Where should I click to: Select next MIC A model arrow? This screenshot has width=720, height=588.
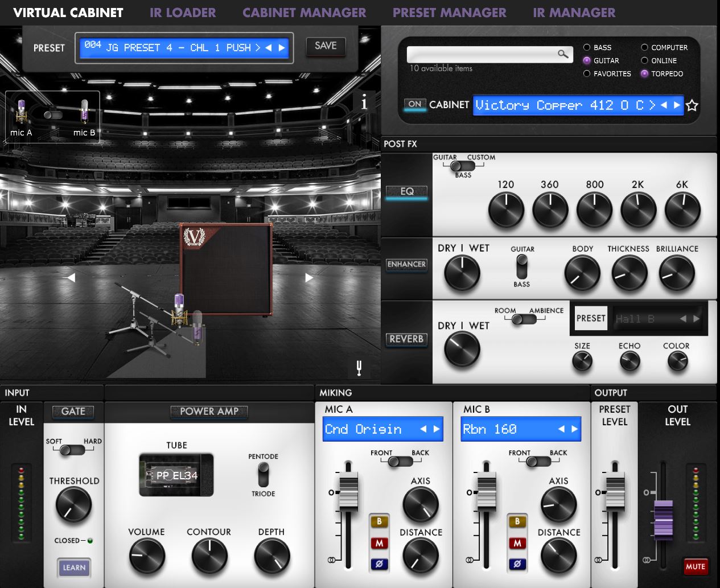pyautogui.click(x=437, y=429)
